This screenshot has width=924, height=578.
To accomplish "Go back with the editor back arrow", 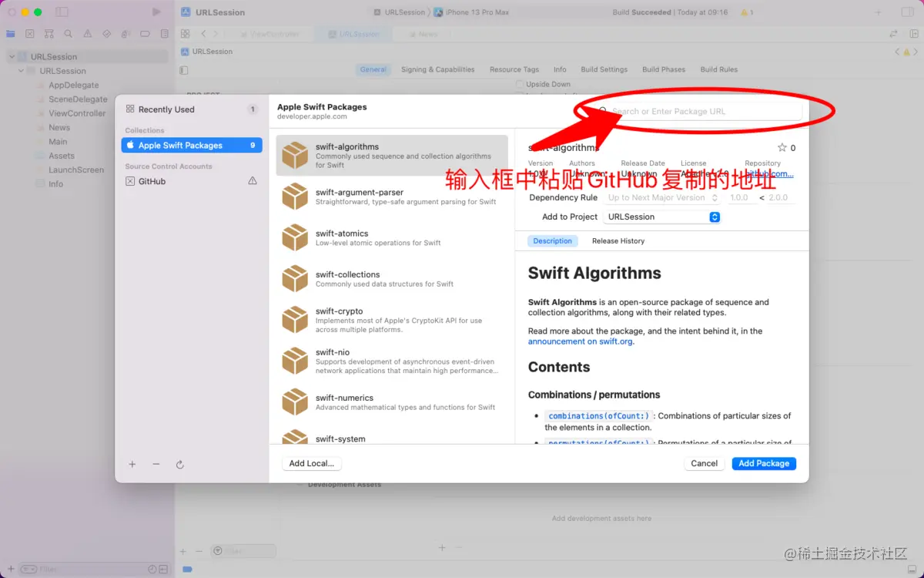I will [x=203, y=34].
